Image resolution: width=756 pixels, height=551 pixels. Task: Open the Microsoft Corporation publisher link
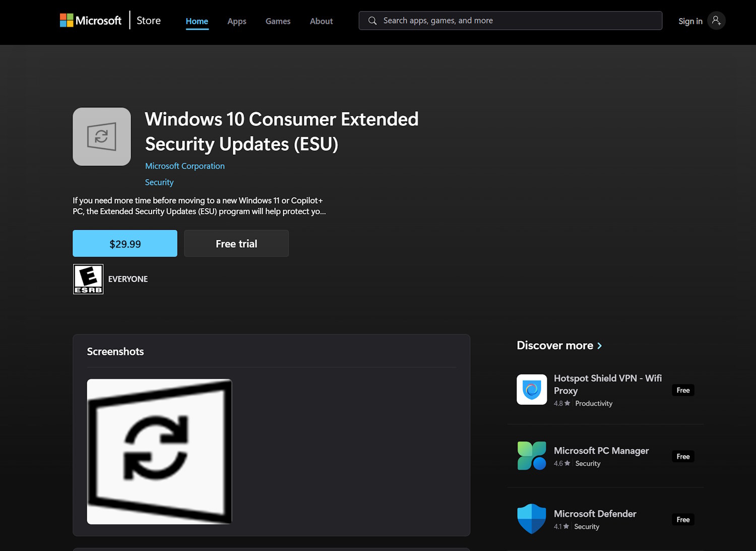pyautogui.click(x=184, y=165)
